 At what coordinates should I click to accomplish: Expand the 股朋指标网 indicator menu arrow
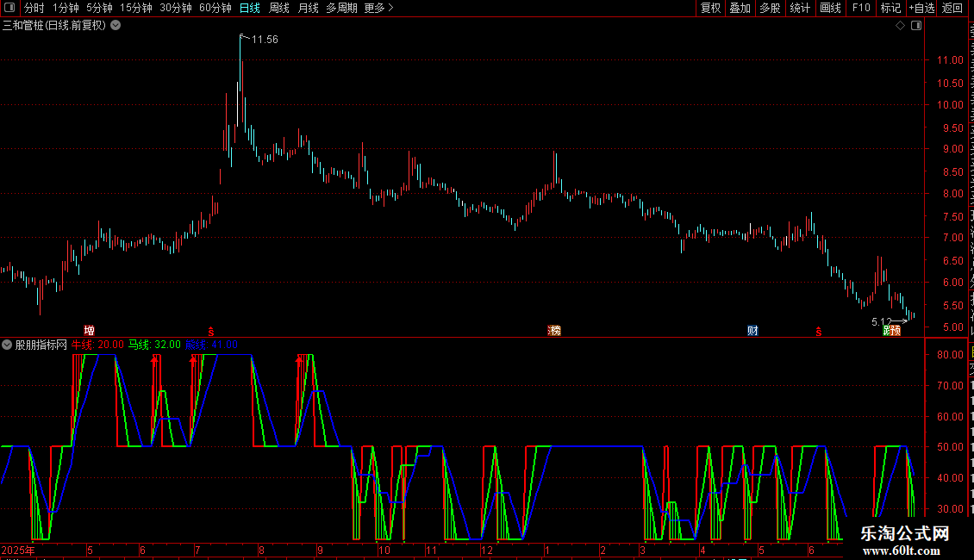7,345
